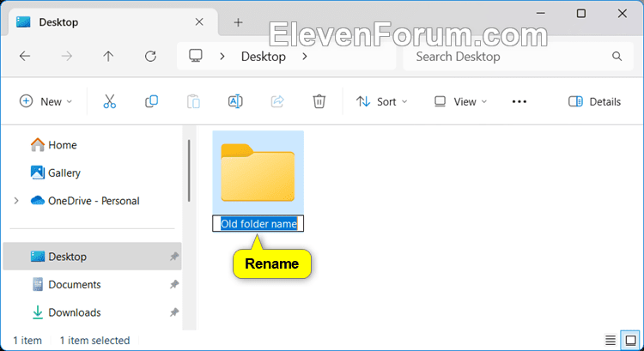Expand the OneDrive - Personal tree node
The image size is (644, 351).
16,201
